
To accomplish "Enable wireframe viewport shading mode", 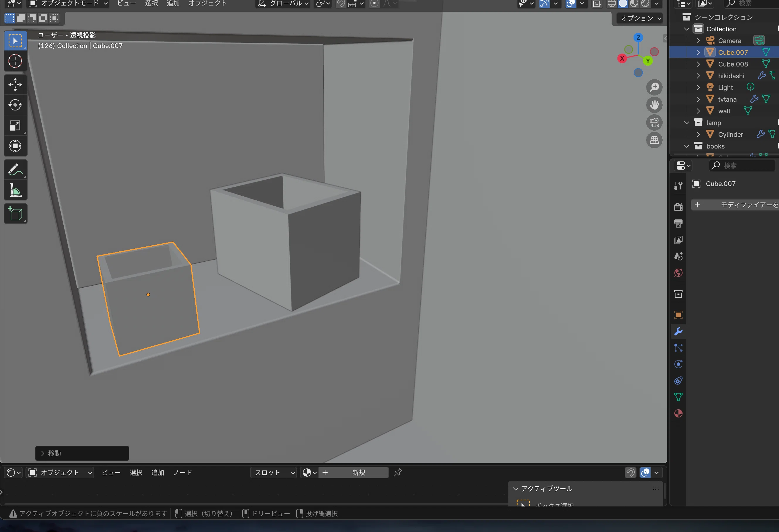I will click(612, 4).
